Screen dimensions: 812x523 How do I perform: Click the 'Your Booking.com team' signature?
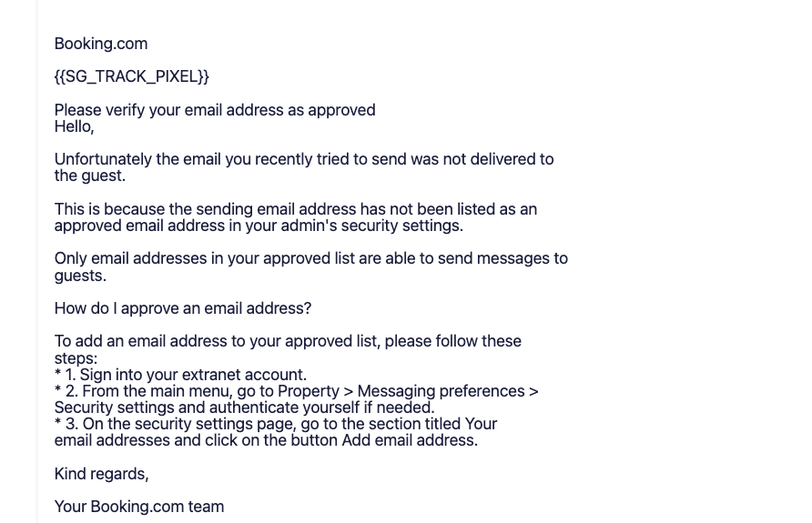tap(139, 507)
